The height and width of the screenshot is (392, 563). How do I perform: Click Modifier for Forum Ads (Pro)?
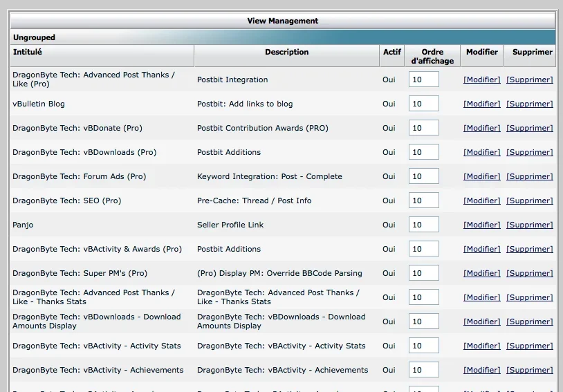481,176
